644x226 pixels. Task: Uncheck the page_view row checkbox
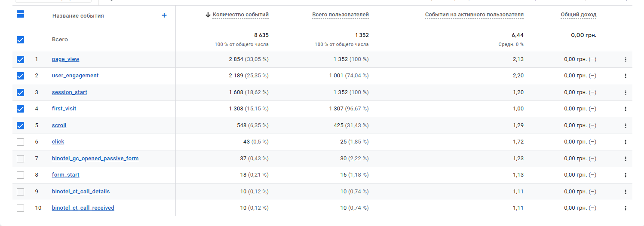point(20,59)
